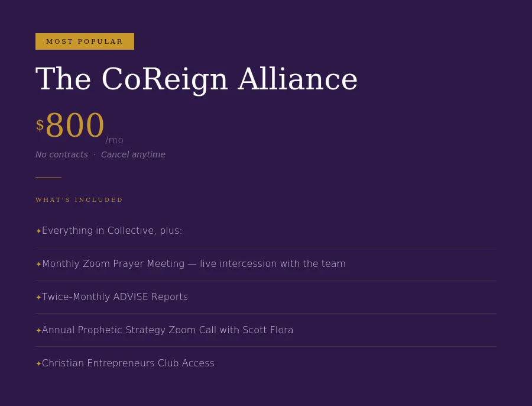The image size is (532, 406).
Task: Select Monthly Zoom Prayer Meeting feature
Action: (x=266, y=264)
